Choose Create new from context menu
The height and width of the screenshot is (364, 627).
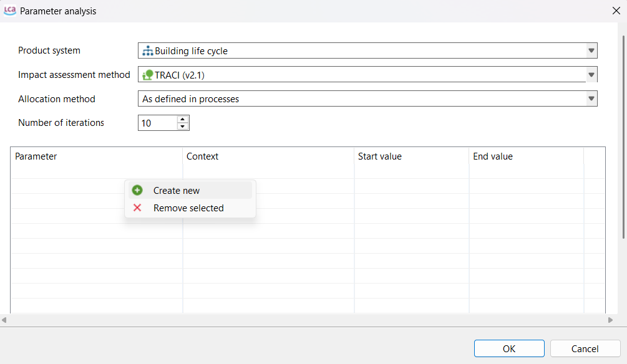(177, 191)
